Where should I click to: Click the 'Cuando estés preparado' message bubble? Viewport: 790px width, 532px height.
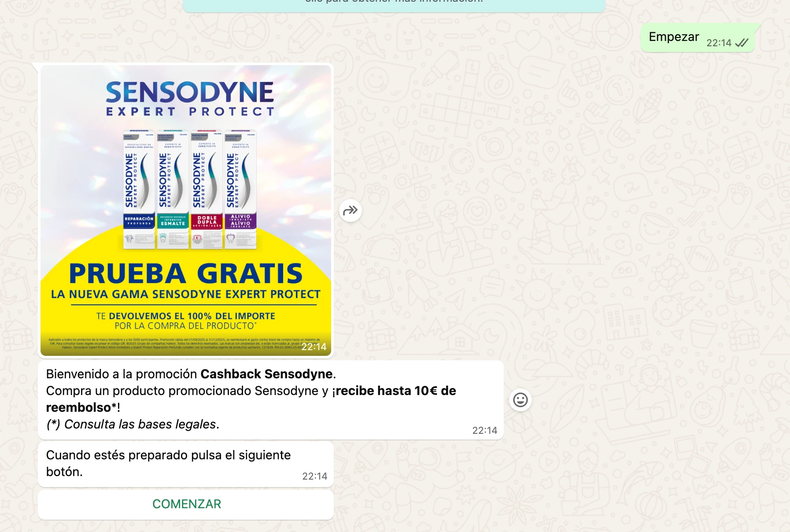(x=185, y=464)
